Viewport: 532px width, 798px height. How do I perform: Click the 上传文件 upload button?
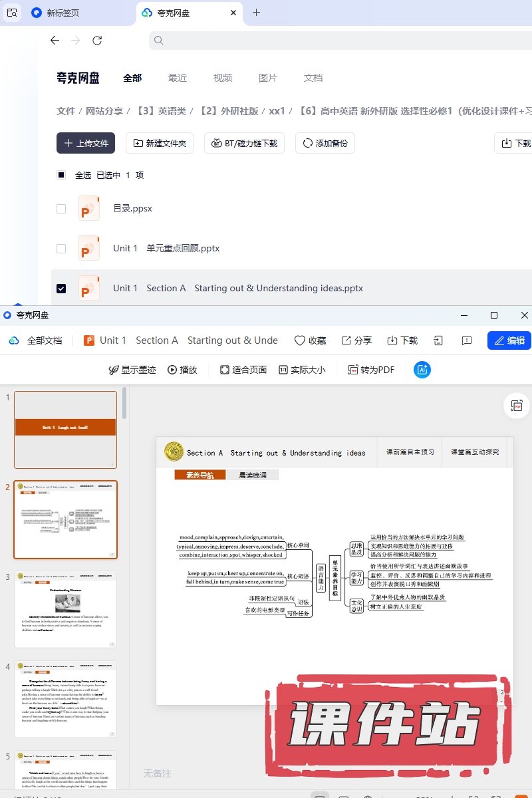click(86, 143)
